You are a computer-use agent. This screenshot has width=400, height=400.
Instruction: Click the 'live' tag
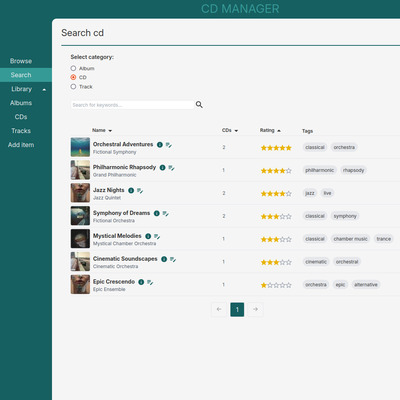(328, 193)
